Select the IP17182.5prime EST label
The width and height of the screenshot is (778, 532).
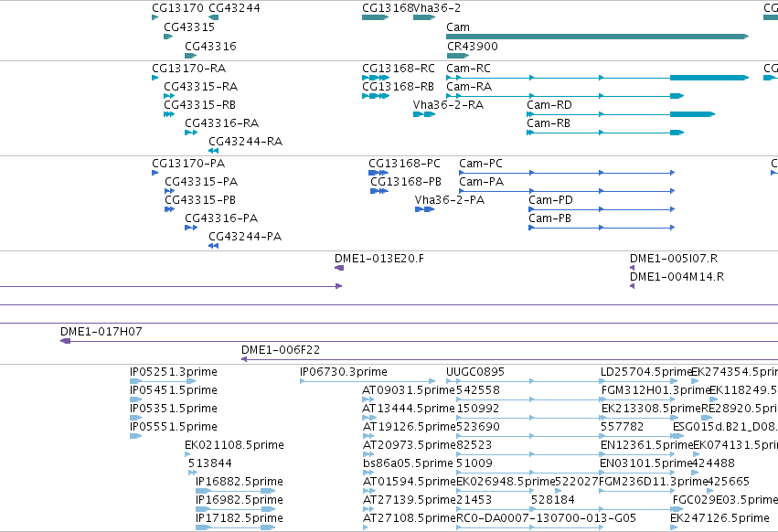coord(240,518)
